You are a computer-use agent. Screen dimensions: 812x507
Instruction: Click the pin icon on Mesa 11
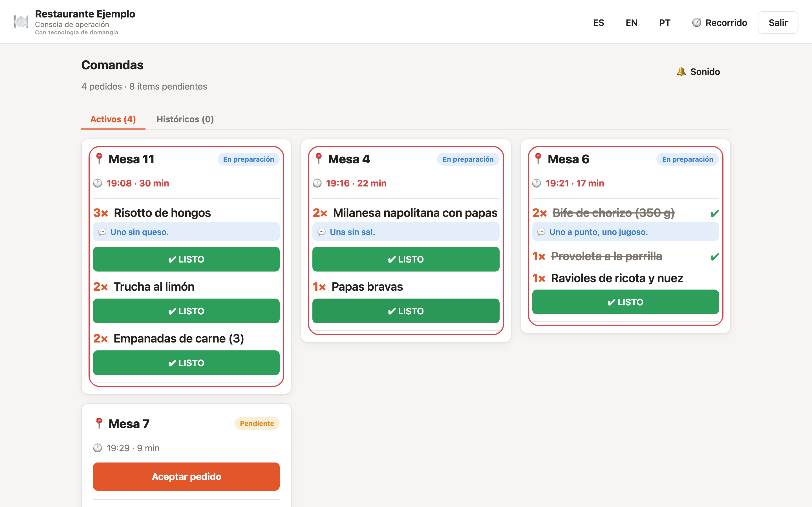99,159
